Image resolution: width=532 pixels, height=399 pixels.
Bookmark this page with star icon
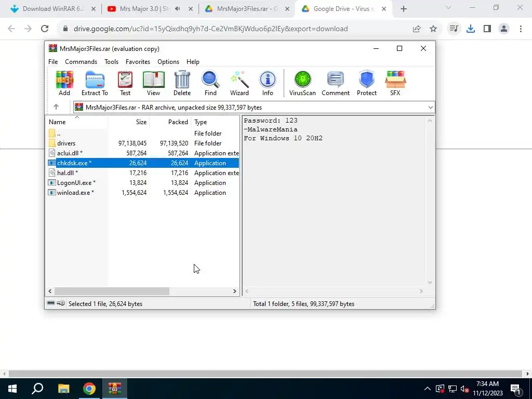(433, 29)
